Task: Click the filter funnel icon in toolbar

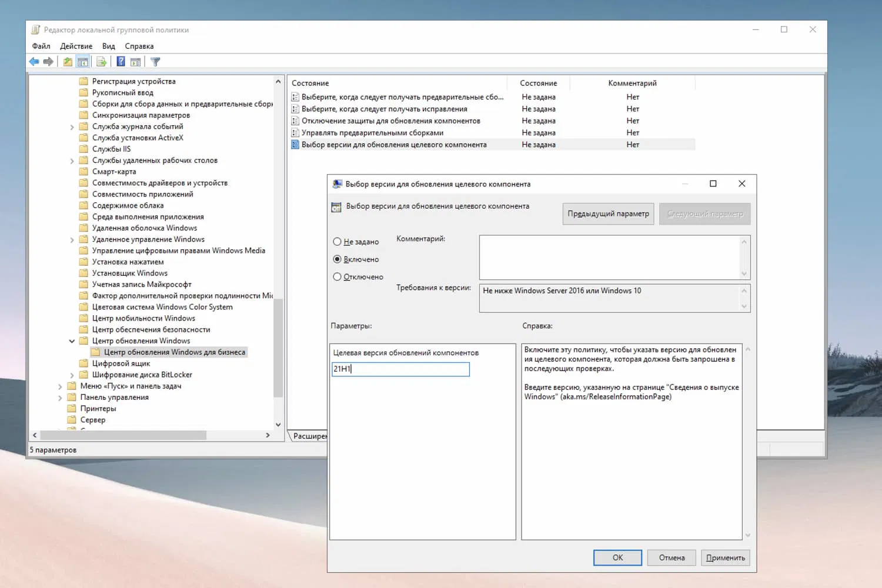Action: [155, 62]
